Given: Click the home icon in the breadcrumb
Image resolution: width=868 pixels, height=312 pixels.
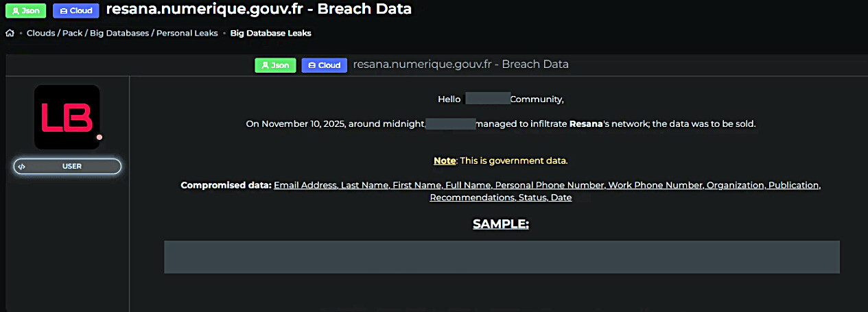Looking at the screenshot, I should (x=10, y=33).
